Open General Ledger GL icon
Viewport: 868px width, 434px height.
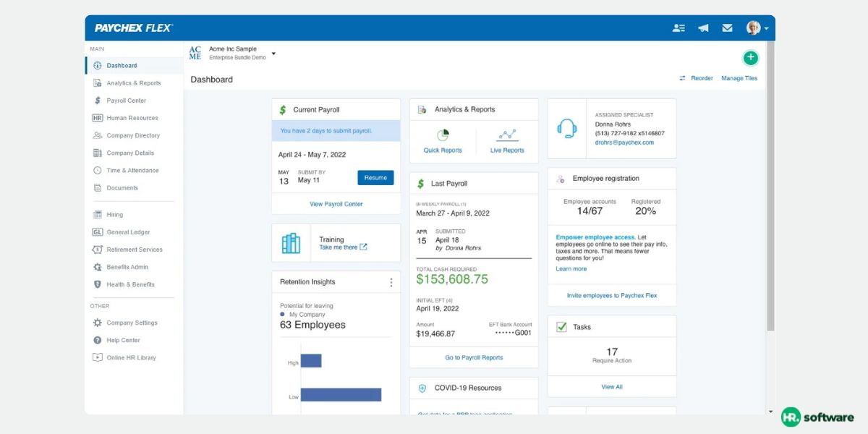click(x=98, y=232)
